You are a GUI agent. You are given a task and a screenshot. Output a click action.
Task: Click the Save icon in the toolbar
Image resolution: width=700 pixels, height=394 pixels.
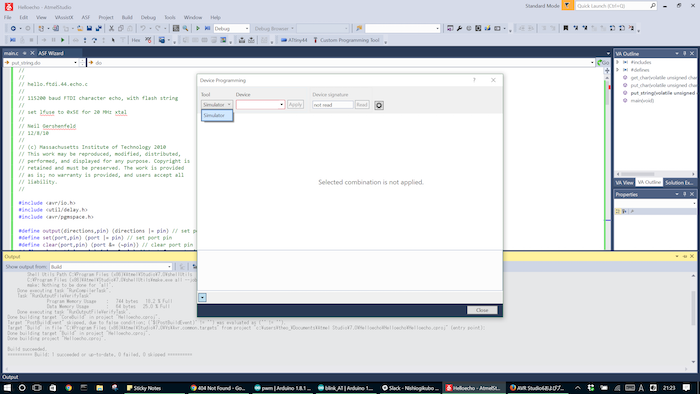point(89,29)
